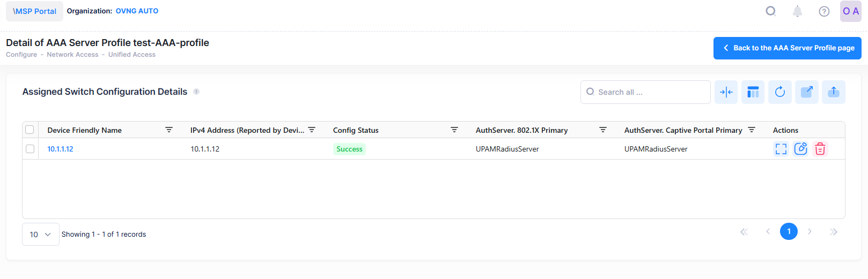Click the open-in-new-window toolbar icon

pyautogui.click(x=806, y=92)
